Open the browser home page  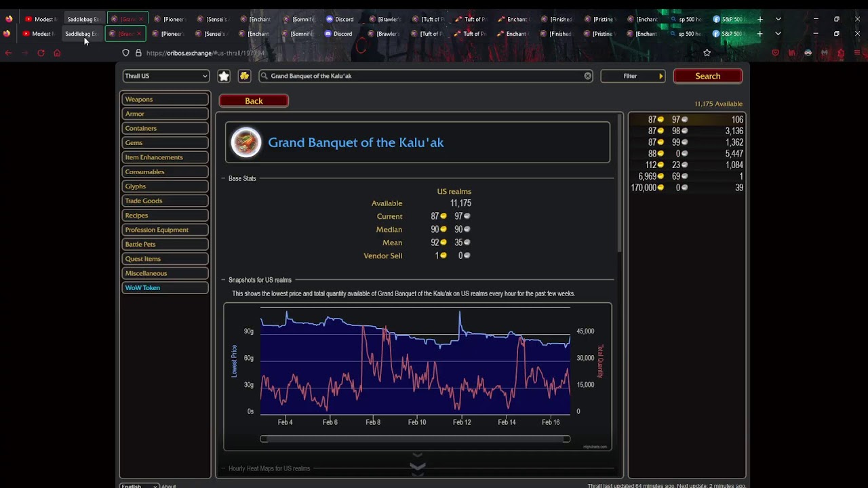[x=57, y=53]
